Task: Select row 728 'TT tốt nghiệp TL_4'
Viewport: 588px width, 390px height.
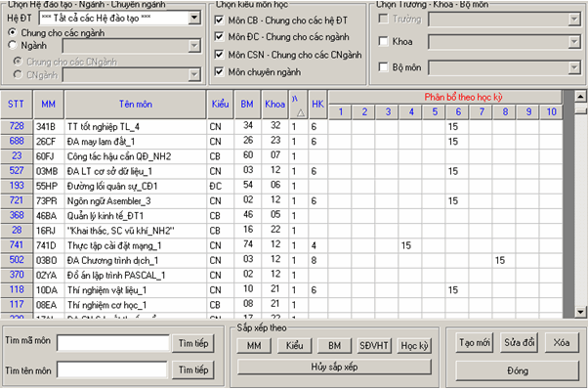Action: click(x=281, y=126)
